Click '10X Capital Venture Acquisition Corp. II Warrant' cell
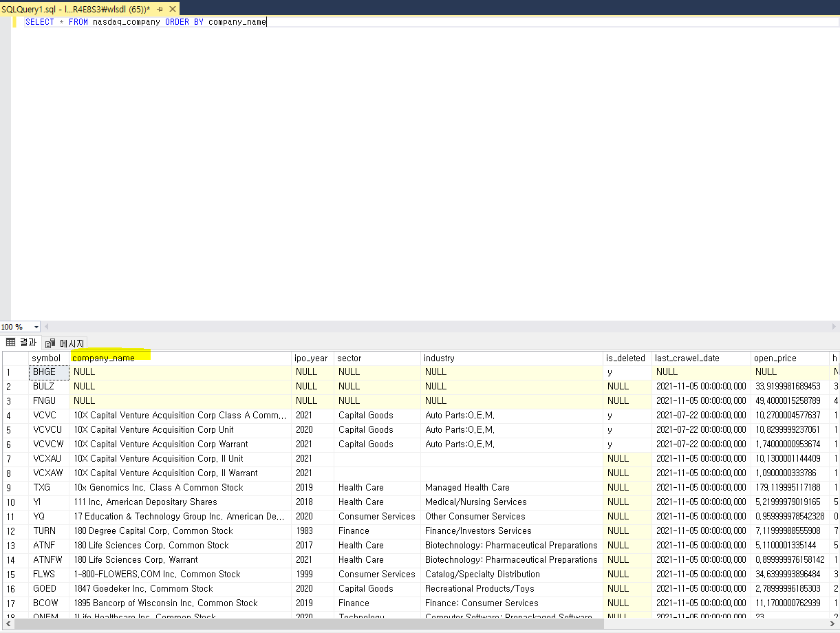This screenshot has height=633, width=840. [181, 473]
